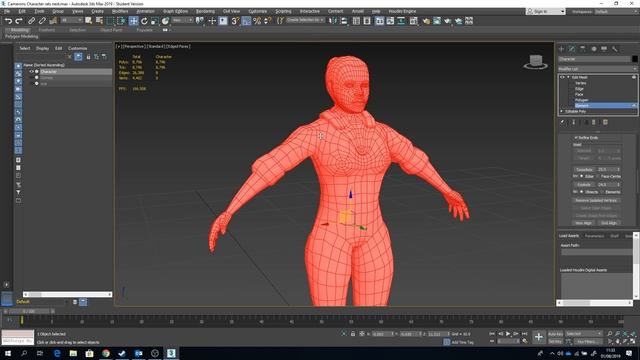Expand the Editable Poly stack entry
Viewport: 640px width, 360px height.
[562, 111]
